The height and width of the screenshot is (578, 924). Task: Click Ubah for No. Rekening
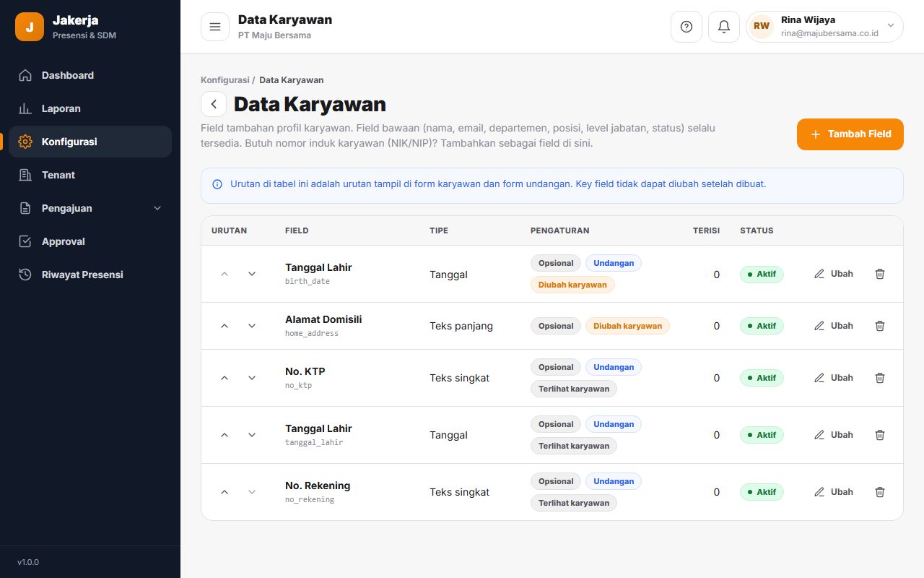[x=834, y=492]
